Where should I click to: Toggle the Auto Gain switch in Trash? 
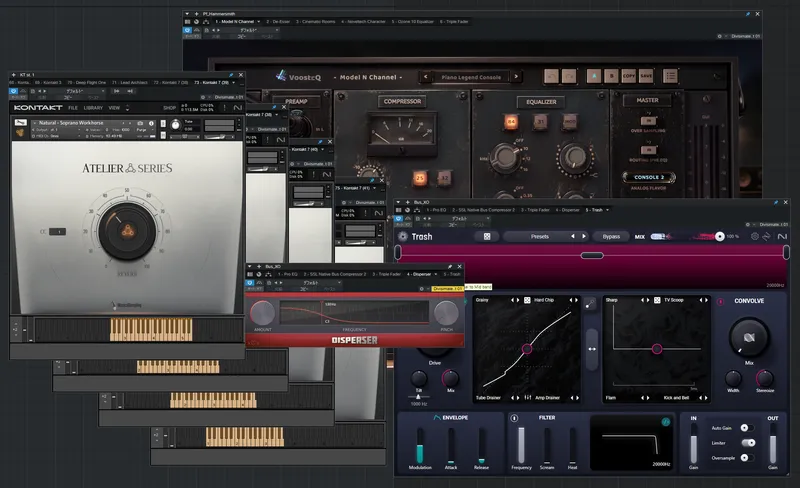tap(747, 428)
